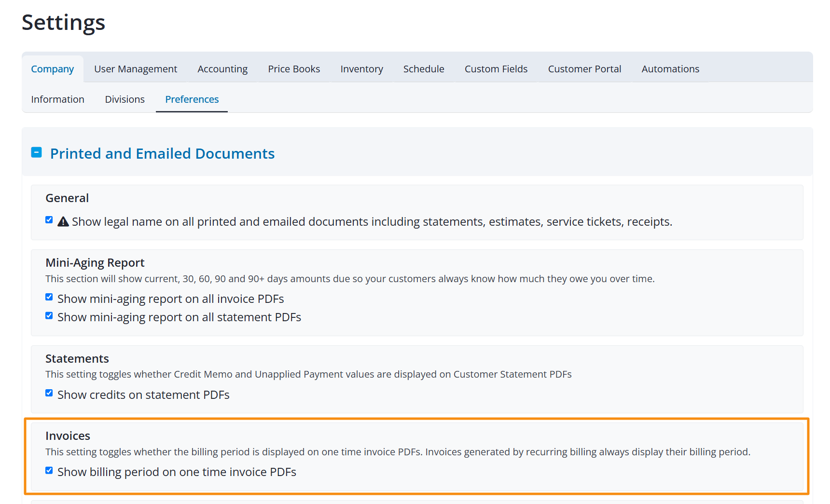Switch to the User Management tab

coord(136,69)
